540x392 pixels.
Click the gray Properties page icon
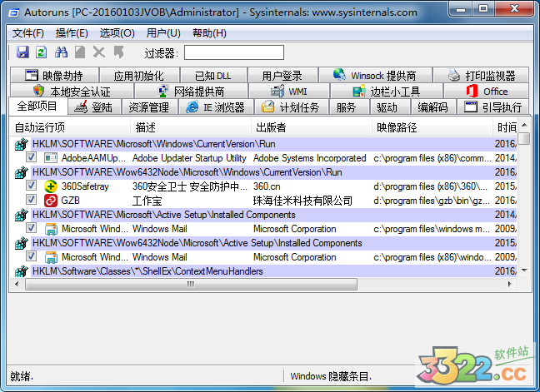click(80, 52)
